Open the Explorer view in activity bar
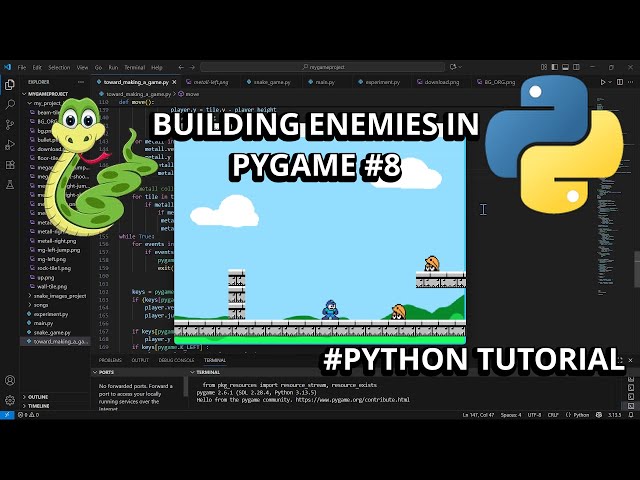 10,84
